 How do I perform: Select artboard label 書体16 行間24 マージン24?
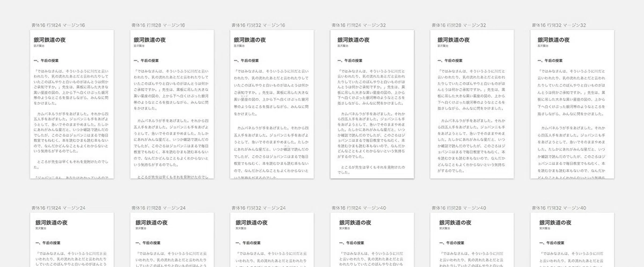click(x=58, y=207)
